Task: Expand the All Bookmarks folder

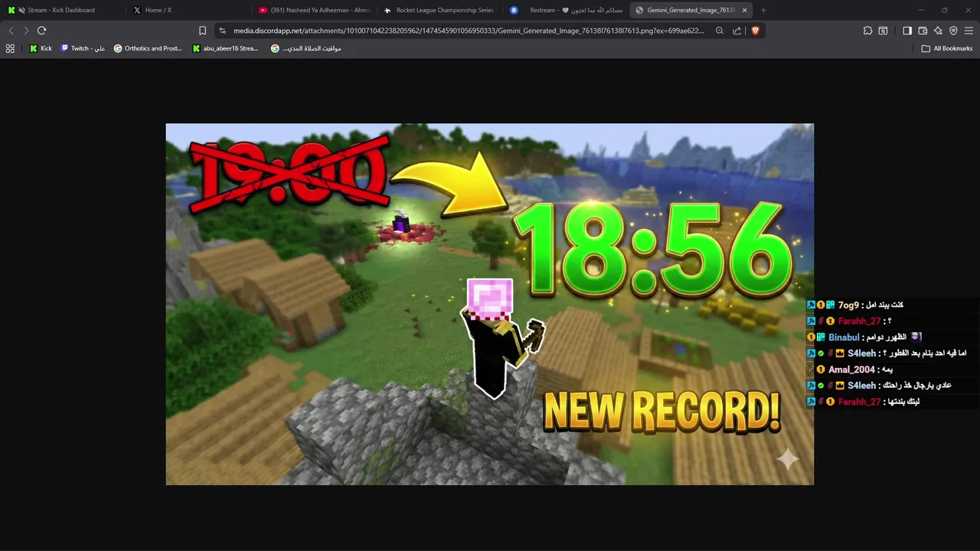Action: pyautogui.click(x=947, y=48)
